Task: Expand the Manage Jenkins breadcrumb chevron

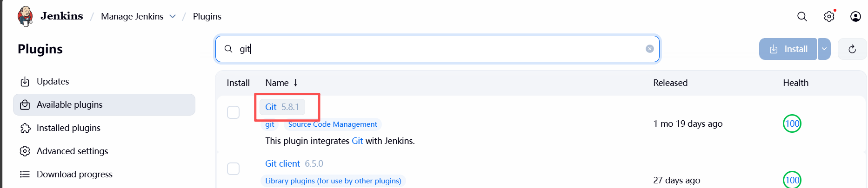Action: (x=173, y=17)
